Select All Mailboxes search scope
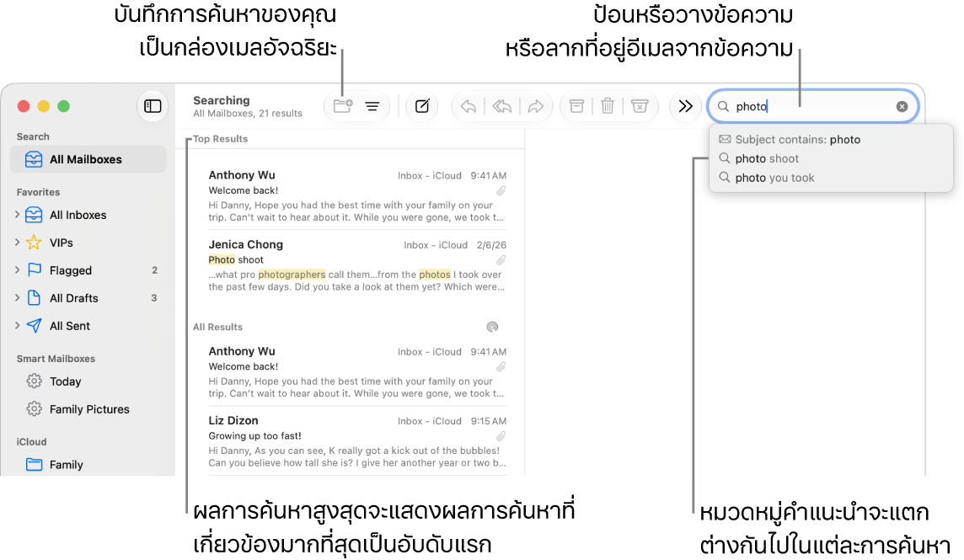Screen dimensions: 964x560 pos(88,159)
